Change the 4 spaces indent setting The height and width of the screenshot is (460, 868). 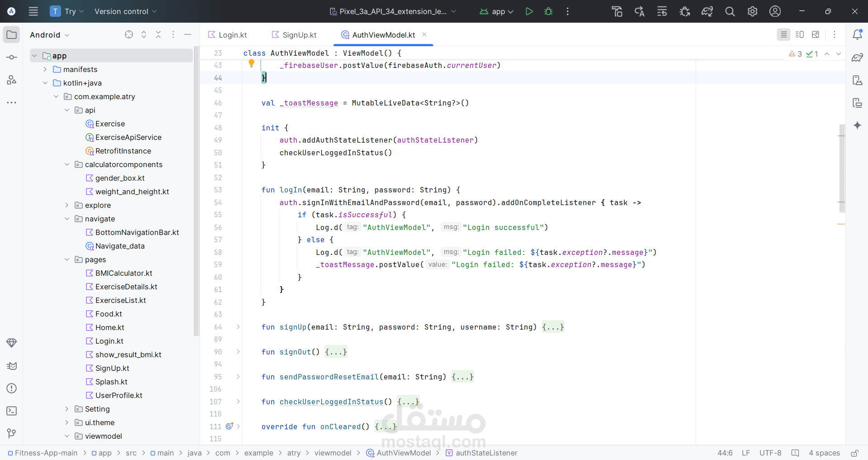tap(824, 453)
